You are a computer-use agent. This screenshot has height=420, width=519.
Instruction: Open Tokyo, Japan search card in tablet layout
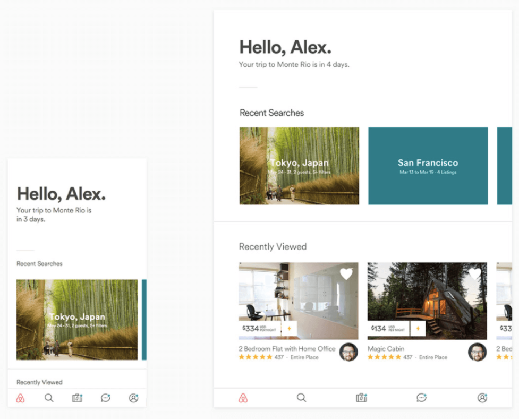299,166
